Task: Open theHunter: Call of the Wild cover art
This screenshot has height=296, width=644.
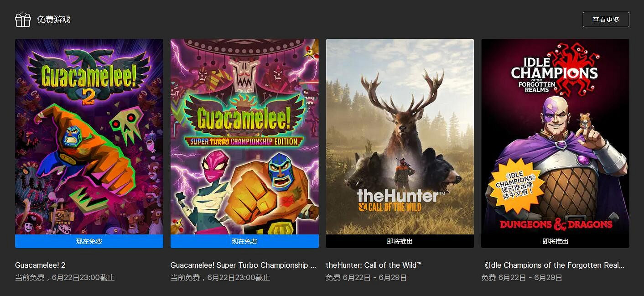Action: point(400,137)
